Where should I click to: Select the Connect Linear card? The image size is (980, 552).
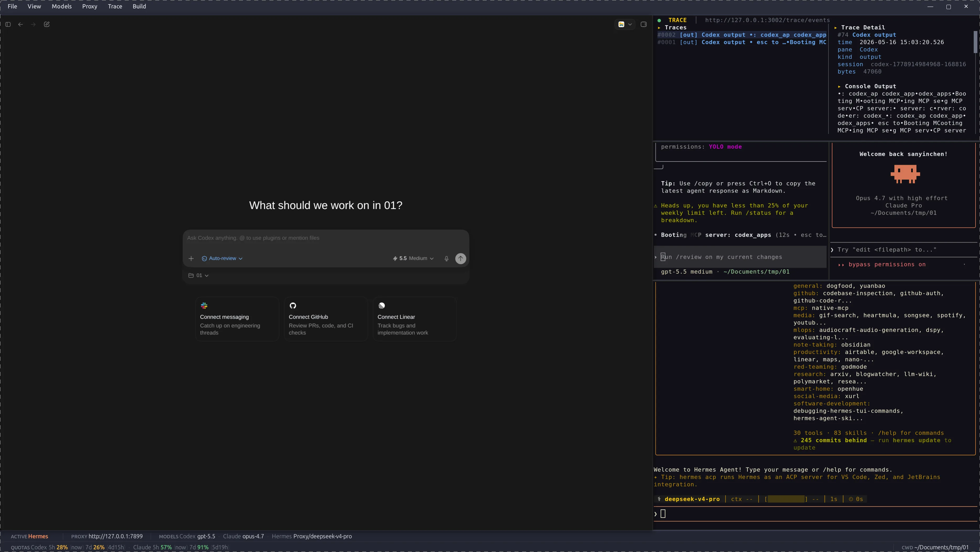tap(414, 319)
